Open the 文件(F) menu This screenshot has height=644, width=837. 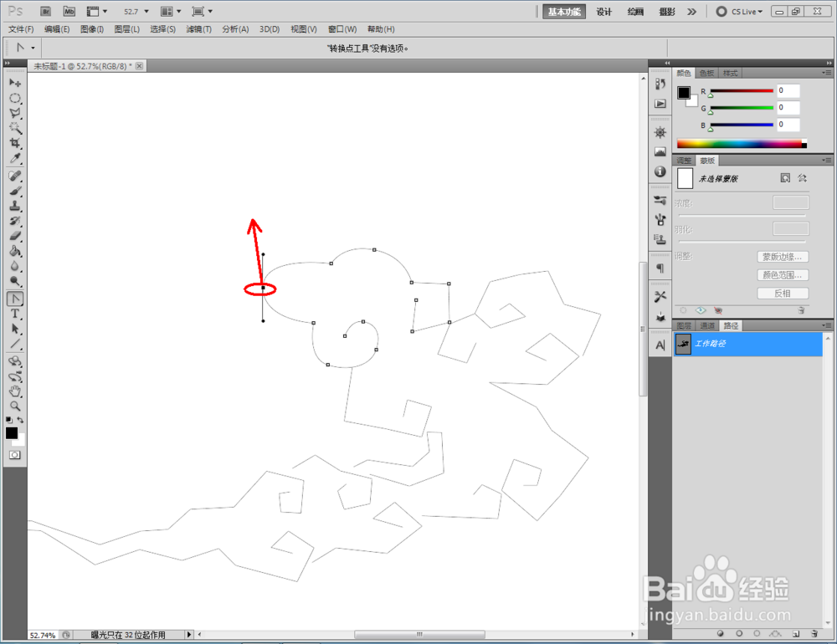[x=21, y=29]
